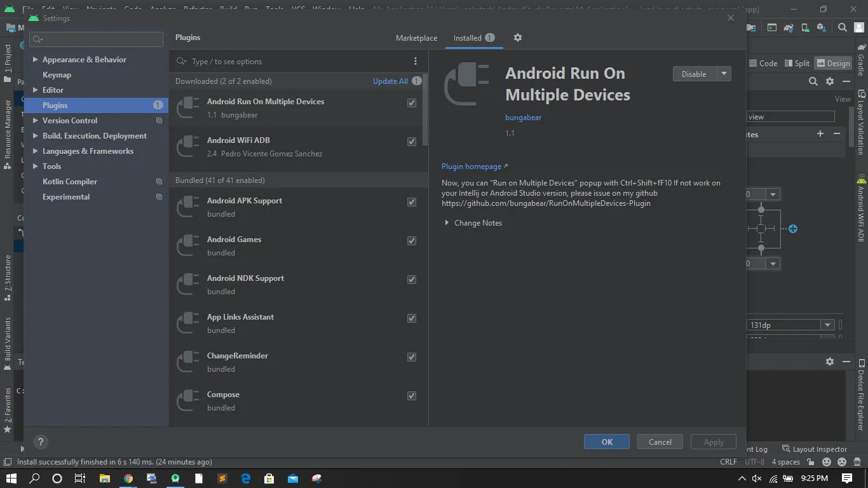Switch editor to Split view tab

tap(797, 63)
